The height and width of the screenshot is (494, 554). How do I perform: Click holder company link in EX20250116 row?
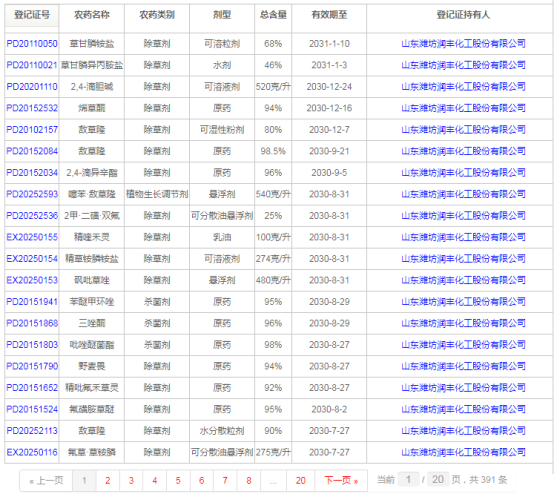click(x=463, y=453)
